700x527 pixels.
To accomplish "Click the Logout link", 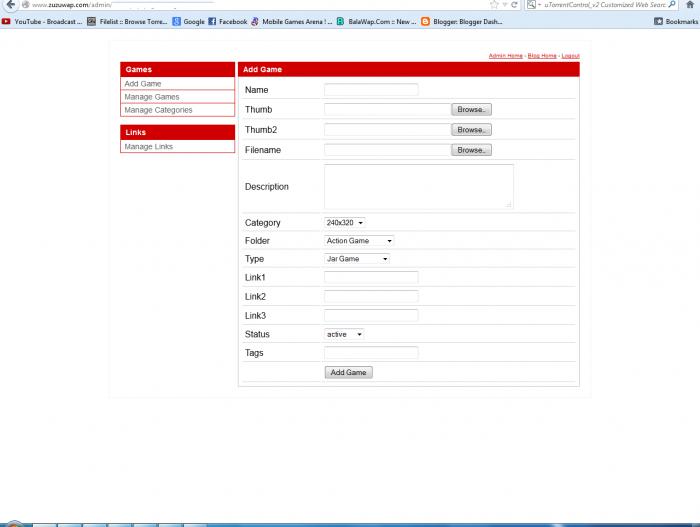I will coord(571,56).
